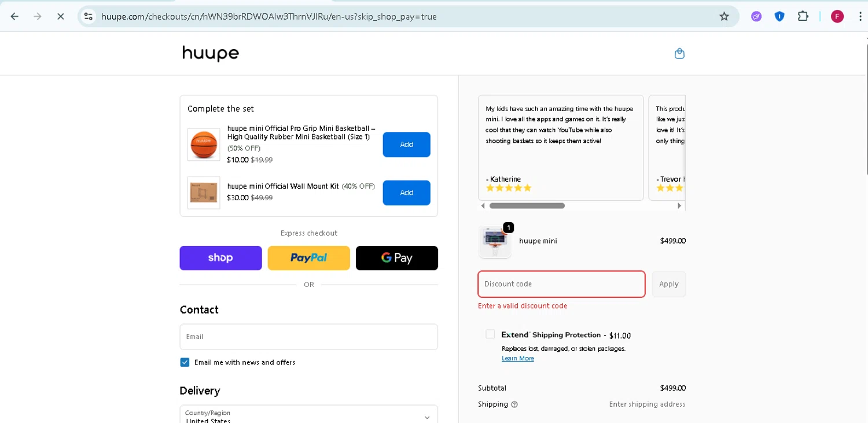Open the Chrome three-dot menu
This screenshot has width=868, height=423.
click(x=860, y=16)
